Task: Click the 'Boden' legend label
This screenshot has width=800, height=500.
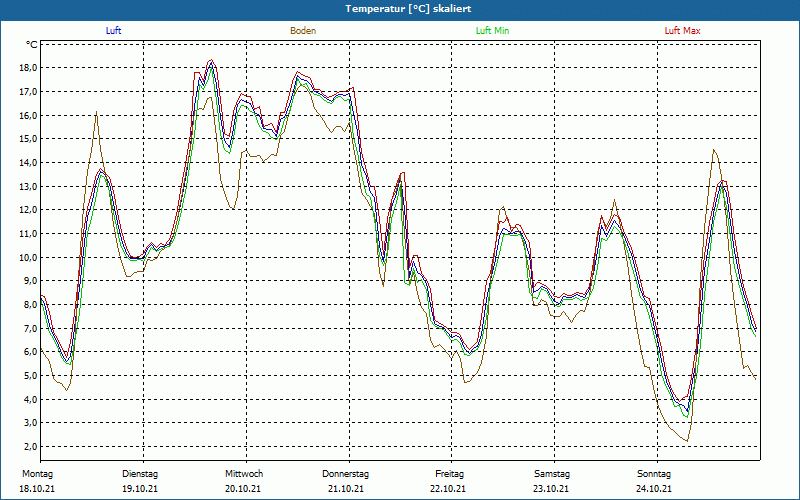Action: pyautogui.click(x=303, y=31)
